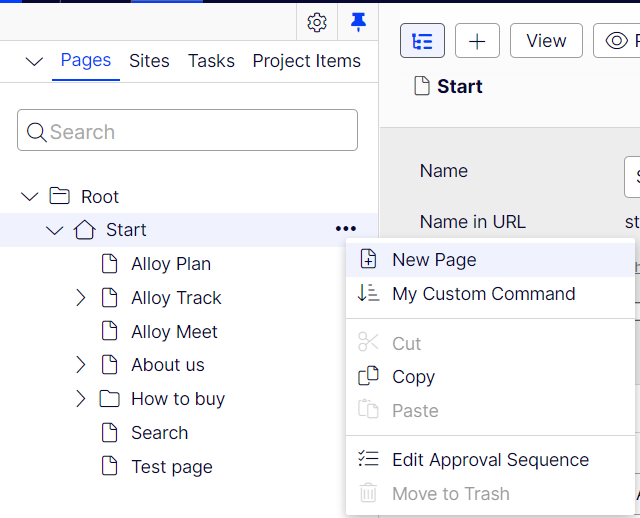Click the home icon next to Start
This screenshot has width=640, height=518.
pos(85,230)
